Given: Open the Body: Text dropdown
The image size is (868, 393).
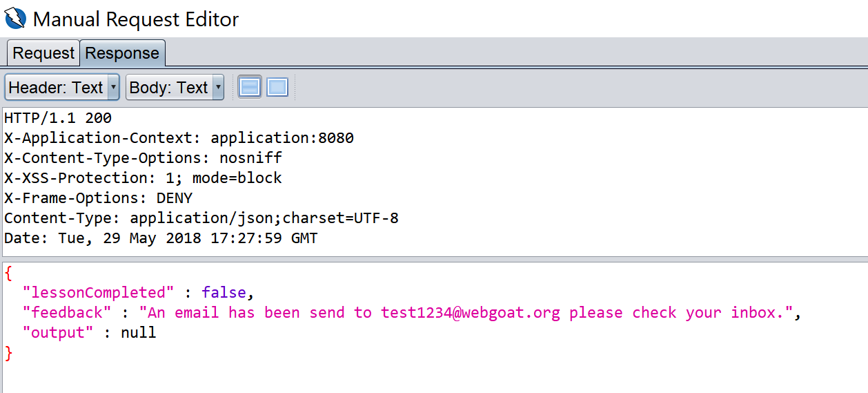Looking at the screenshot, I should 175,88.
